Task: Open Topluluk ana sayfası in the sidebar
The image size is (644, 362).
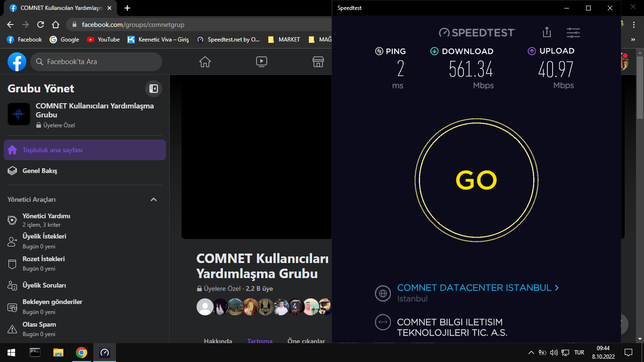Action: (85, 150)
